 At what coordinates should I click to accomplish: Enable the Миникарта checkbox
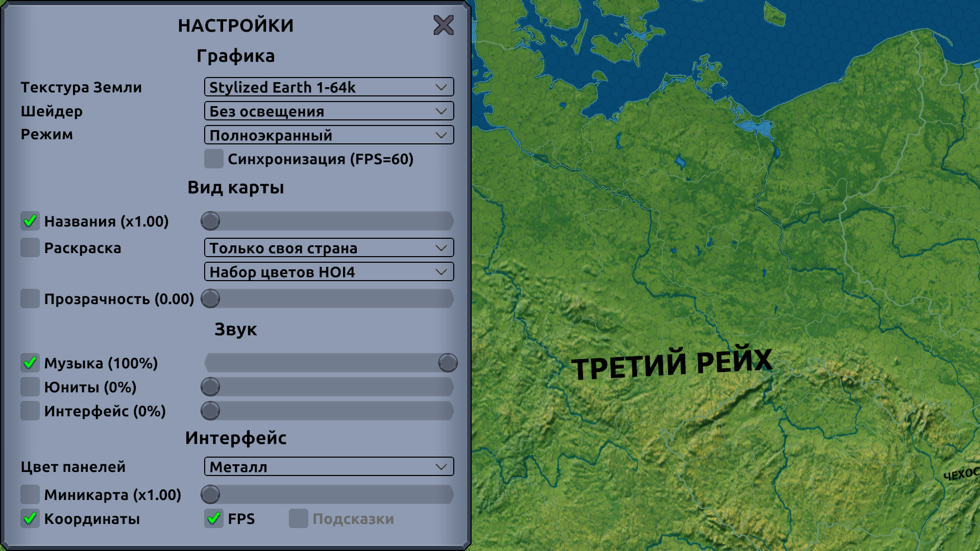tap(30, 494)
